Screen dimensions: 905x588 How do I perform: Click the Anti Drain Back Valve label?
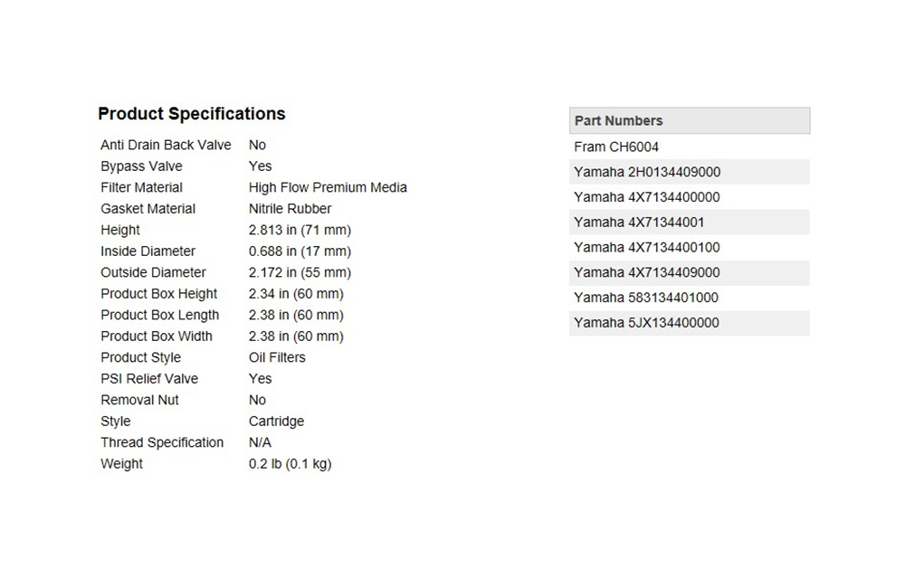pyautogui.click(x=166, y=145)
